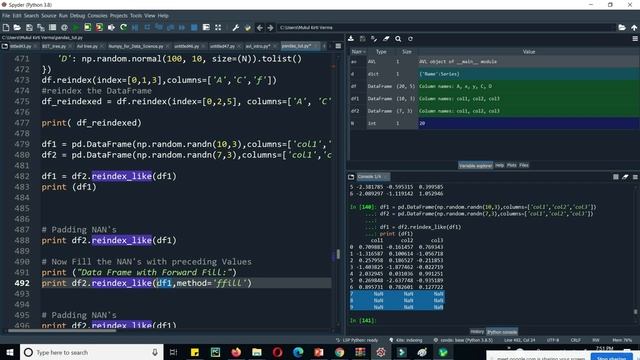This screenshot has width=640, height=360.
Task: Run cell and advance icon
Action: tap(99, 27)
